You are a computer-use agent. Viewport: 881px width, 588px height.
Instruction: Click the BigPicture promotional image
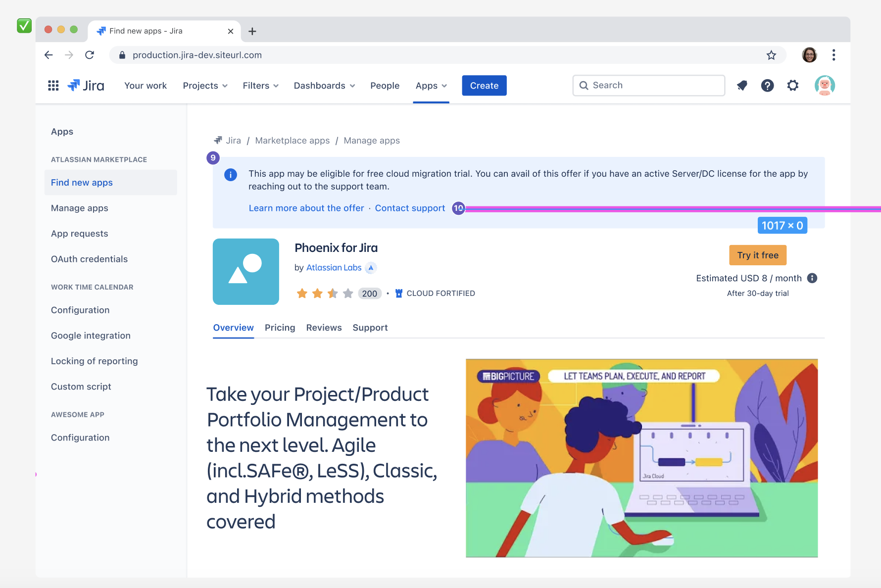pos(641,458)
